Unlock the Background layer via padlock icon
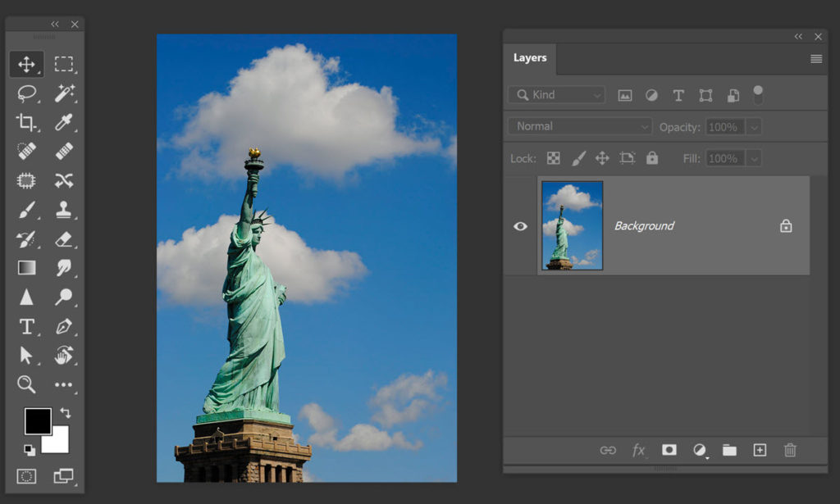This screenshot has width=840, height=504. pos(785,226)
